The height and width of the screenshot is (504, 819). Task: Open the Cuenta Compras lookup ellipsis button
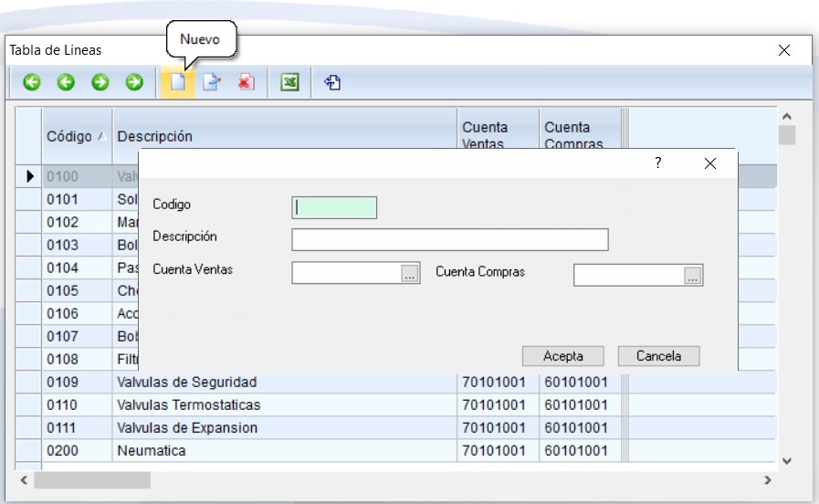click(x=693, y=276)
